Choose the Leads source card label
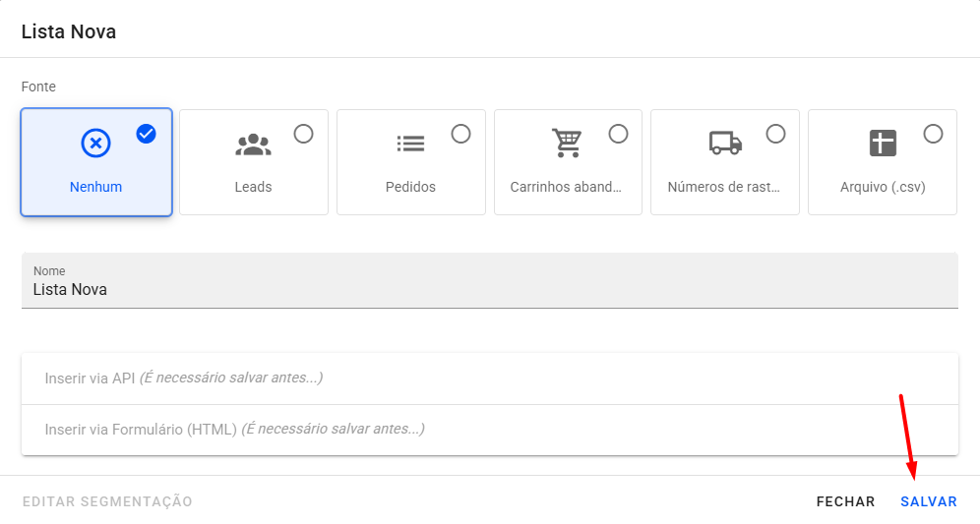This screenshot has width=980, height=524. 253,187
